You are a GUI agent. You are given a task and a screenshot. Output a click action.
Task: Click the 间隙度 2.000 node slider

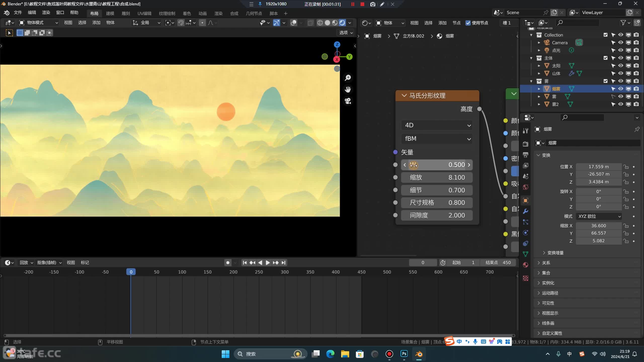tap(437, 215)
